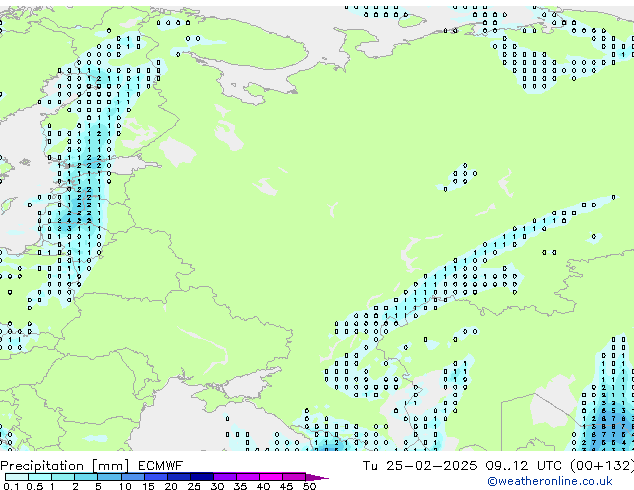This screenshot has width=634, height=490.
Task: Click the legend value '40'
Action: (263, 486)
